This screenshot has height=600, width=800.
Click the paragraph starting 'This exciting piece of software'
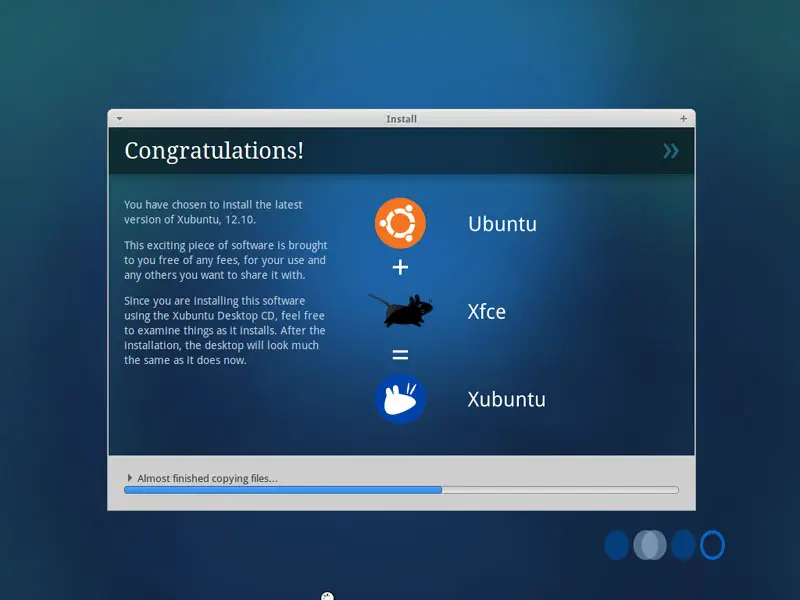coord(226,260)
